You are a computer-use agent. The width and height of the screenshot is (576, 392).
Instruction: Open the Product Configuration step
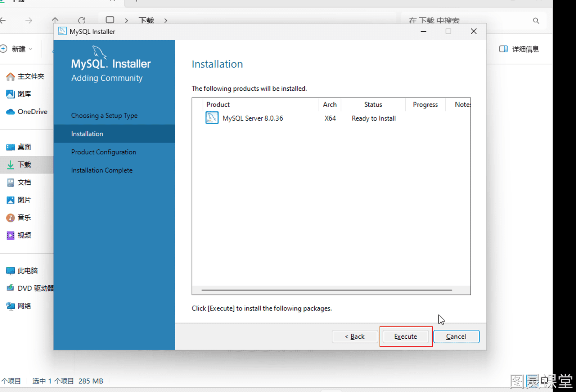point(104,152)
